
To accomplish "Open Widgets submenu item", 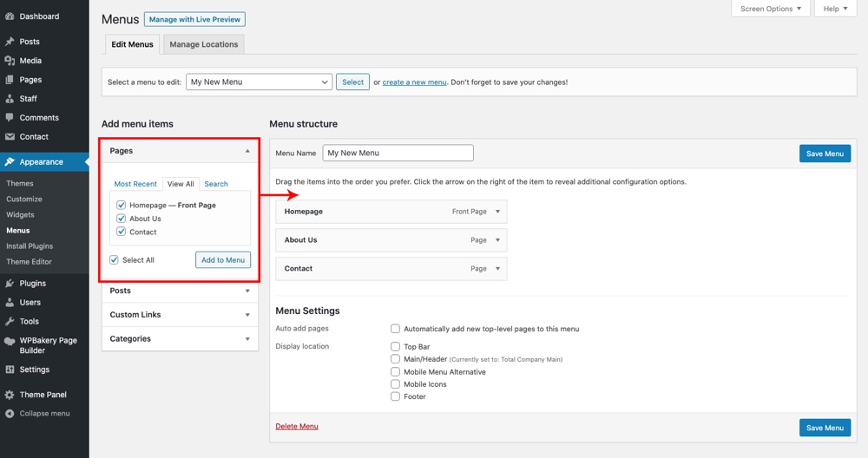I will pyautogui.click(x=21, y=214).
